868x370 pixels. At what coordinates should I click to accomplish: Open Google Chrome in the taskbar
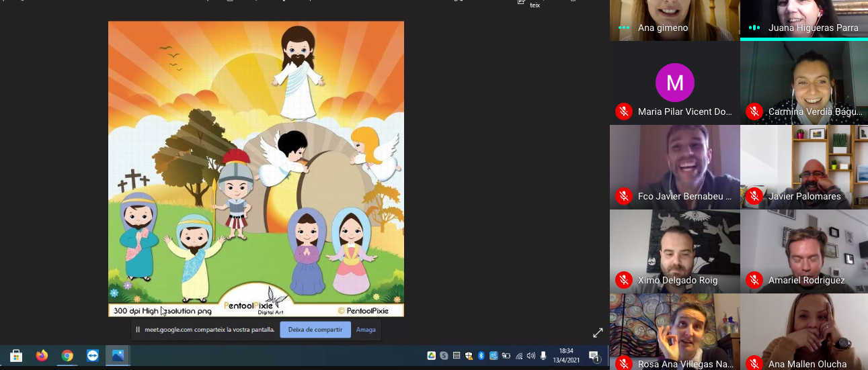click(x=67, y=355)
